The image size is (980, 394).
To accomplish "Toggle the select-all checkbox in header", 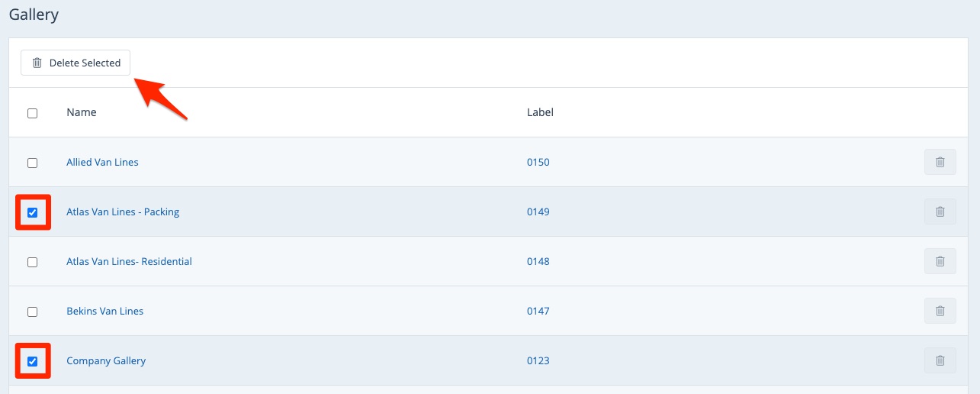I will (32, 113).
